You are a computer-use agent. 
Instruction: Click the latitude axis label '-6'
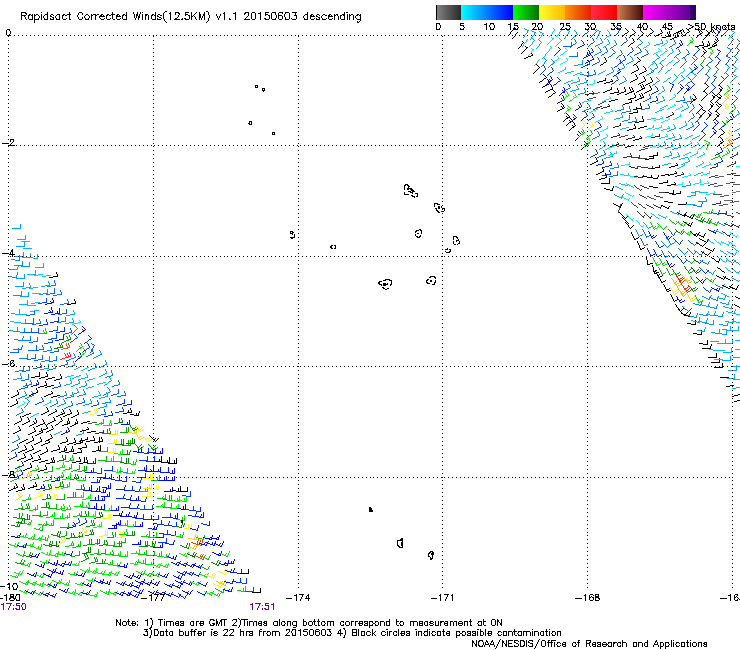(x=8, y=363)
